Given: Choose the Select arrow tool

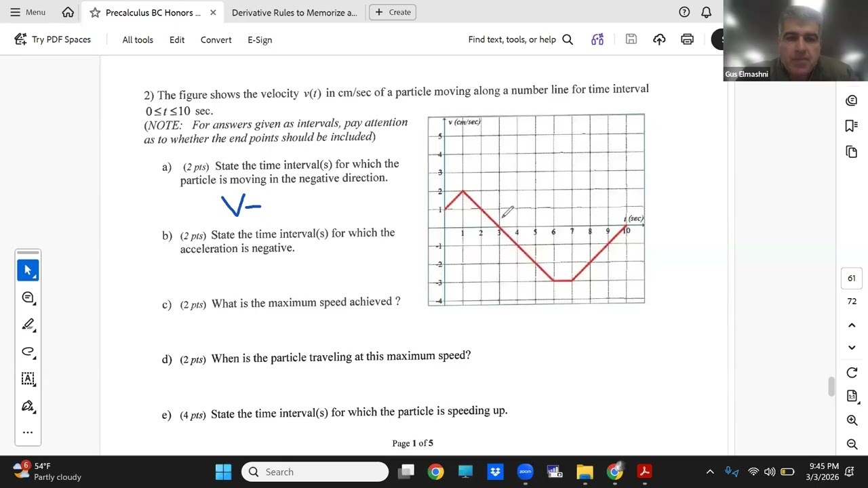Looking at the screenshot, I should pos(28,270).
